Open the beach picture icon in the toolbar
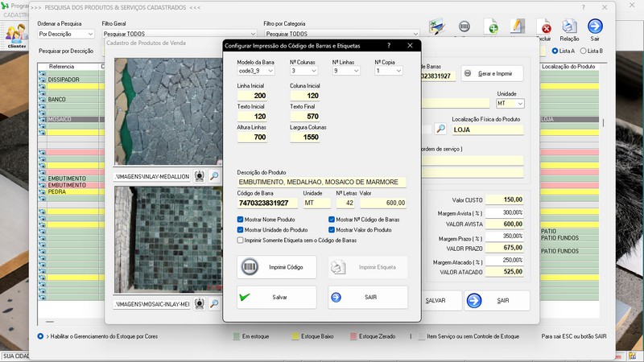This screenshot has height=362, width=644. (x=437, y=27)
